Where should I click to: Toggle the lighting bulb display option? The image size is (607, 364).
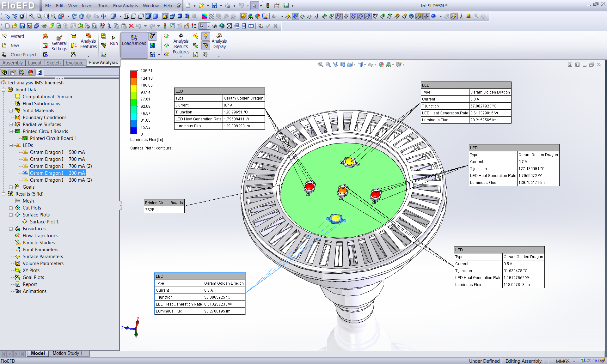[x=205, y=36]
